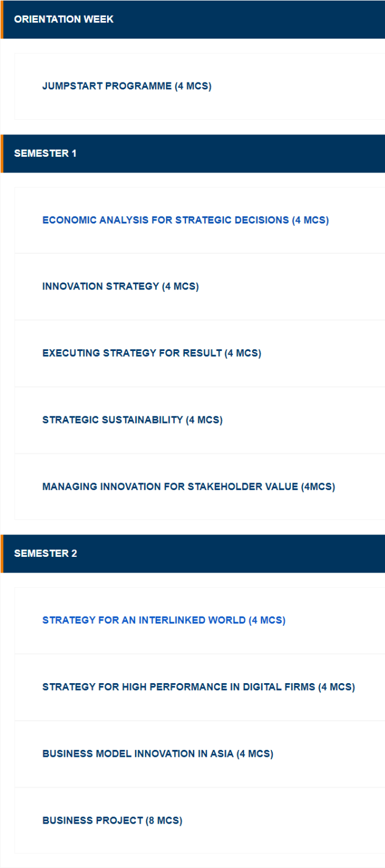Collapse the Semester 2 section header

tap(46, 553)
